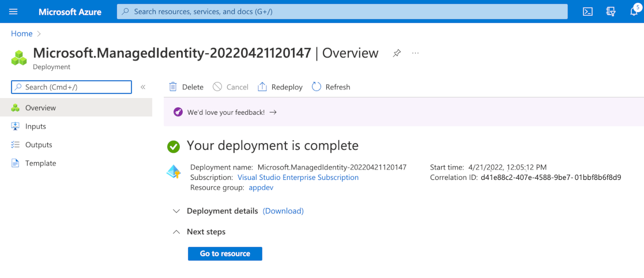Focus the sidebar Search (Cmd+/) field
The height and width of the screenshot is (278, 644).
coord(71,87)
